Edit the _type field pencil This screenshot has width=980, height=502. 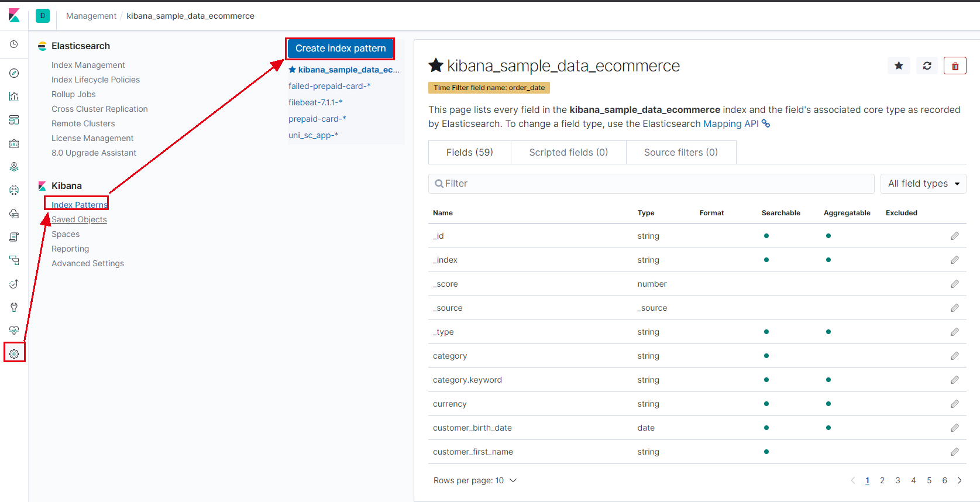coord(955,332)
